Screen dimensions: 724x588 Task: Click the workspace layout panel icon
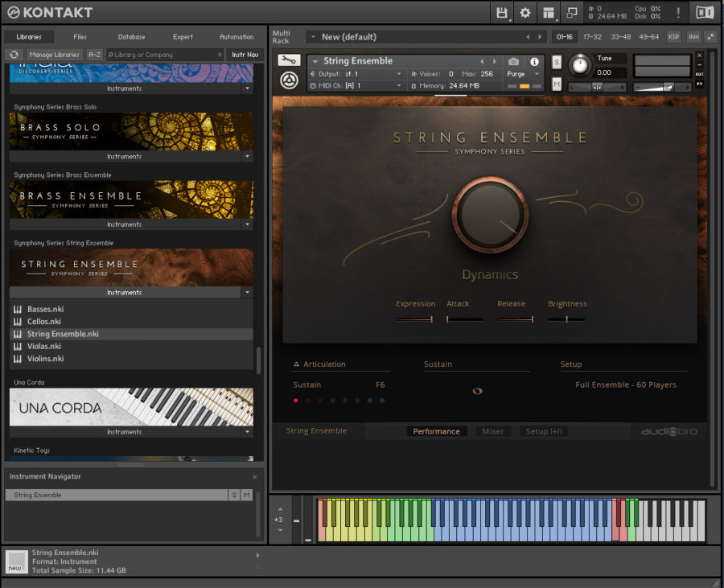[549, 12]
